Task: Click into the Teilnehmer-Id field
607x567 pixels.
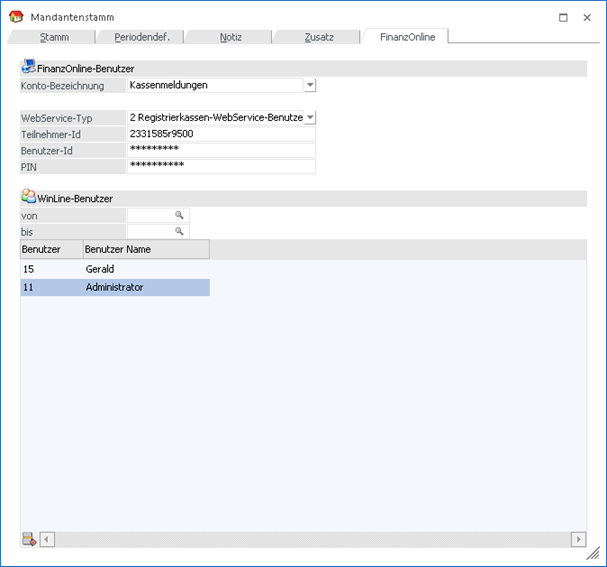Action: pos(221,134)
